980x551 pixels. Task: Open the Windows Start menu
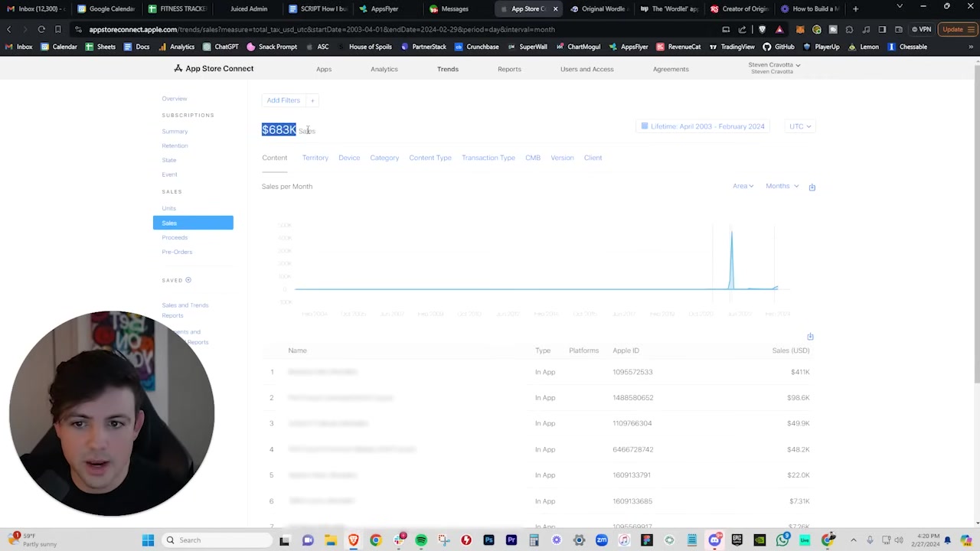pos(148,540)
